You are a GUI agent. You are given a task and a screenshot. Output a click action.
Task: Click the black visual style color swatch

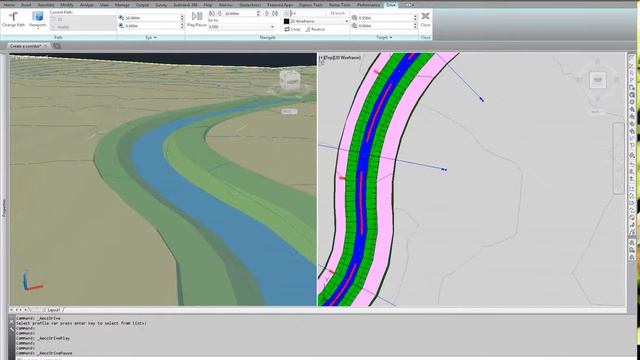(287, 21)
